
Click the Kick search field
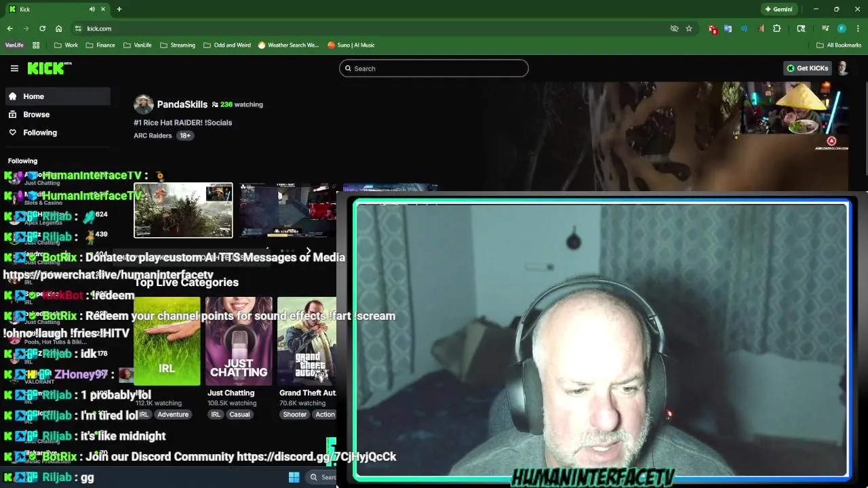[x=434, y=68]
